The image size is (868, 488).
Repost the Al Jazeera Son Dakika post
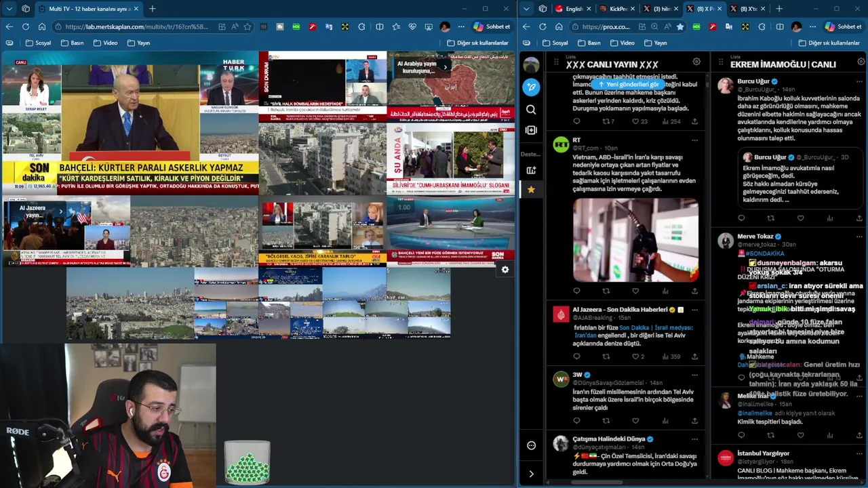pos(606,357)
